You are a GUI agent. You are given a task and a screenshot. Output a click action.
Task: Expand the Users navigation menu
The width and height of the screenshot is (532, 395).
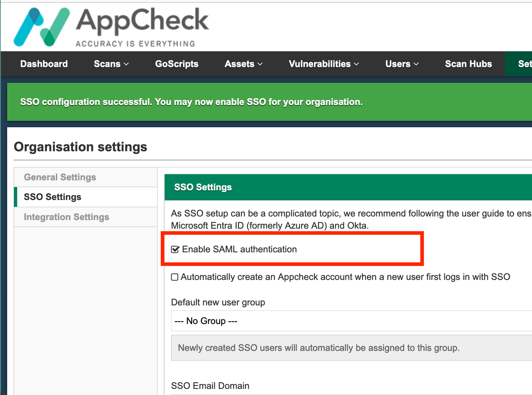(x=401, y=64)
